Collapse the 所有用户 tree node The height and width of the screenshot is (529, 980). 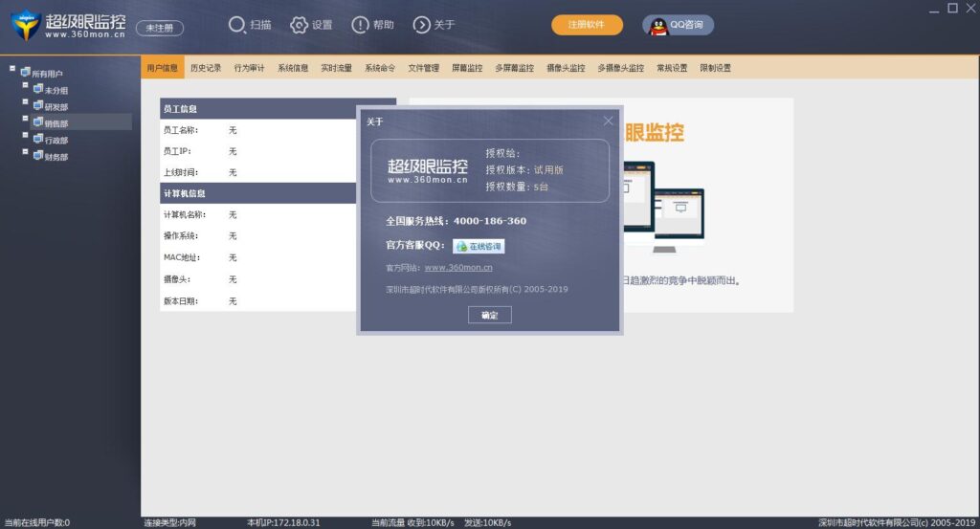(12, 69)
